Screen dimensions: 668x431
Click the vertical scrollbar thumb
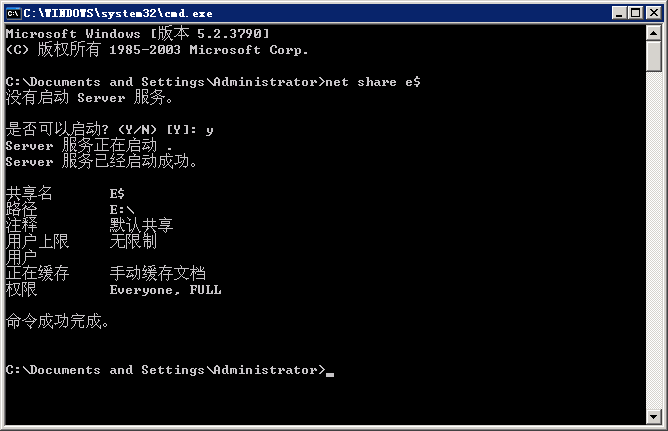[x=654, y=56]
